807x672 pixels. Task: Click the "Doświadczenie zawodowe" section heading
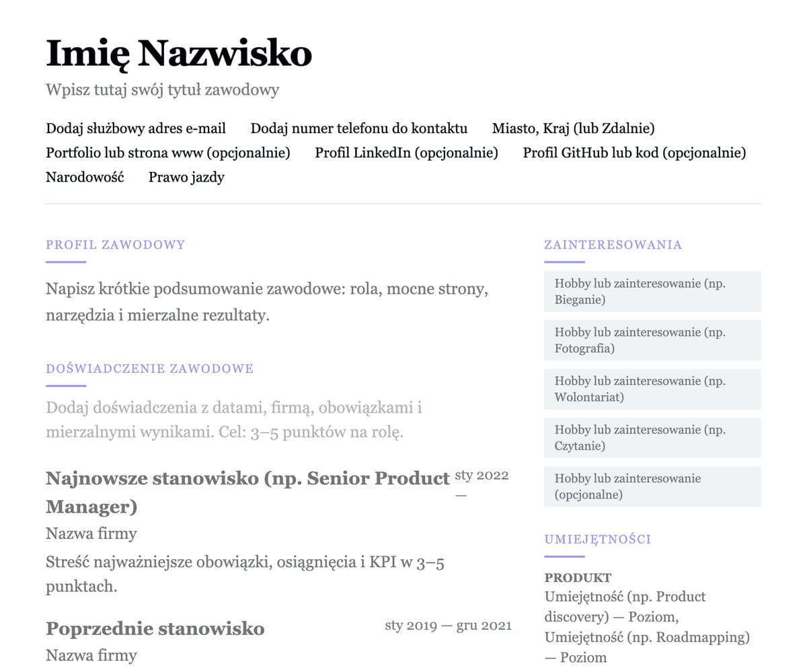[149, 368]
